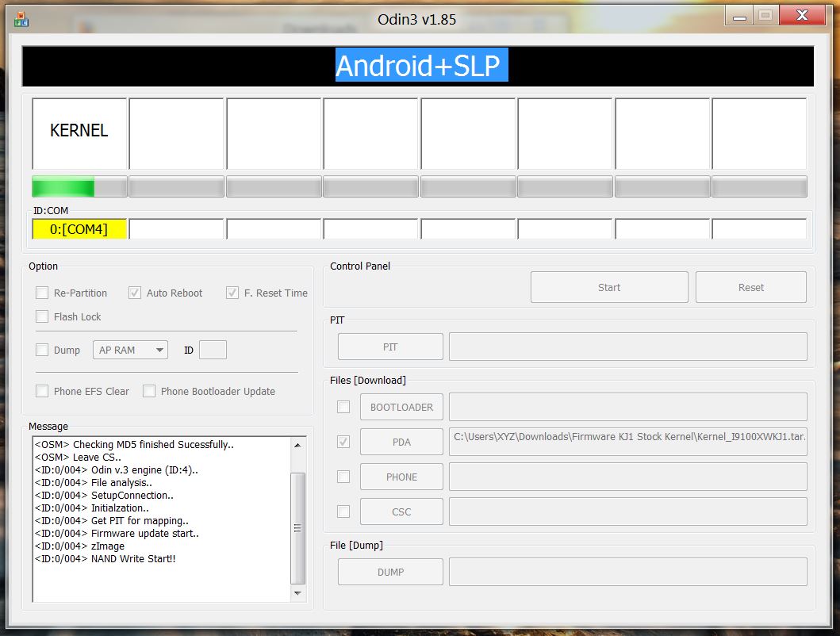This screenshot has width=840, height=636.
Task: Click the Android+SLP banner text
Action: tap(422, 65)
